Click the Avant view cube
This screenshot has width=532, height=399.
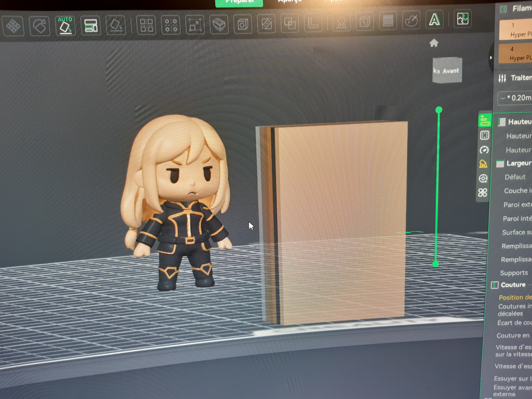click(x=447, y=70)
